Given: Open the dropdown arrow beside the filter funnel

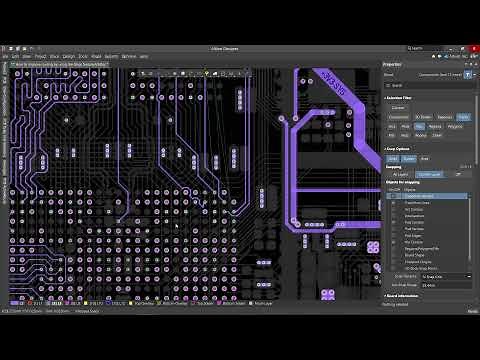Looking at the screenshot, I should pos(475,75).
